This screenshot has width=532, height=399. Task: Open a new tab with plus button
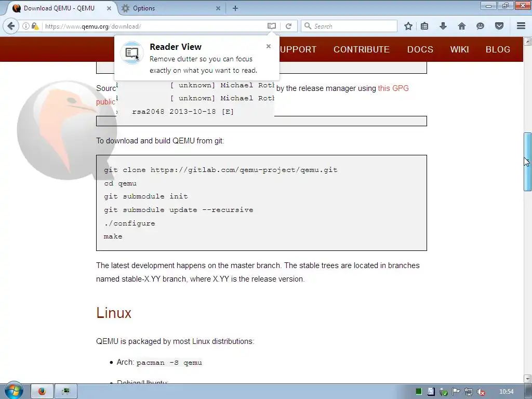point(235,8)
